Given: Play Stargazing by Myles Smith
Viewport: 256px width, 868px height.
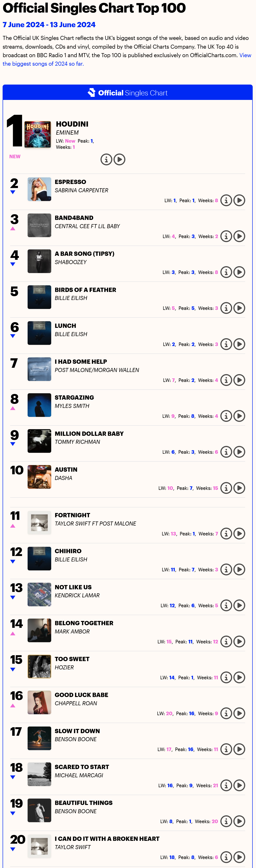Looking at the screenshot, I should pyautogui.click(x=239, y=416).
